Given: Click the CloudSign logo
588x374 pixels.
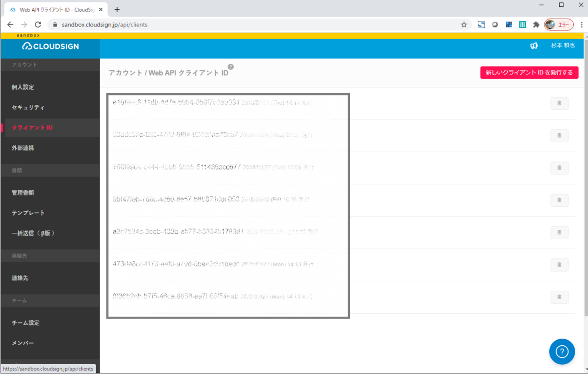Looking at the screenshot, I should [x=50, y=46].
